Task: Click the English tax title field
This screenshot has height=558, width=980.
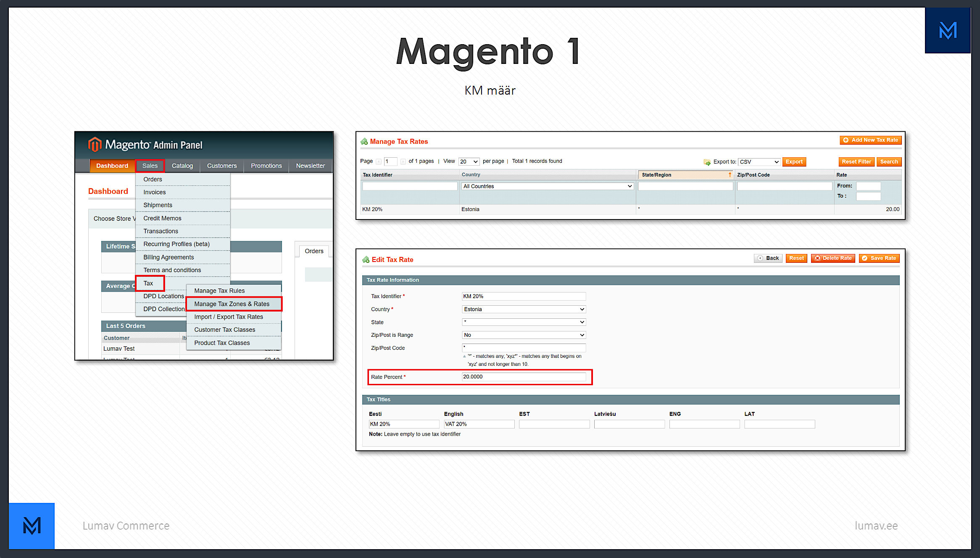Action: (x=479, y=424)
